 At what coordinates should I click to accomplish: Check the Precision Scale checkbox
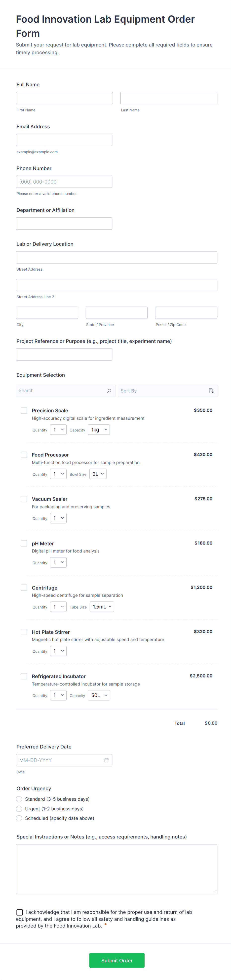(x=24, y=410)
